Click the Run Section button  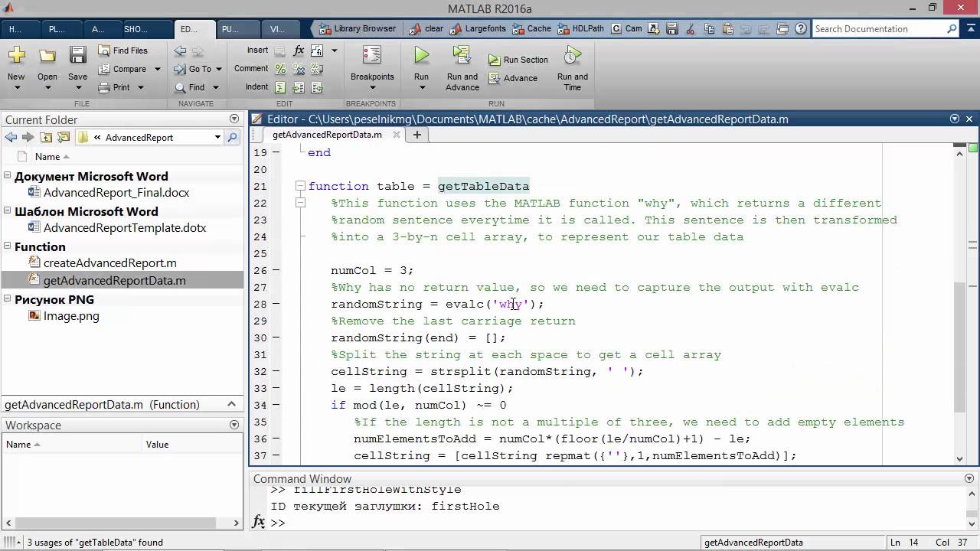coord(518,60)
